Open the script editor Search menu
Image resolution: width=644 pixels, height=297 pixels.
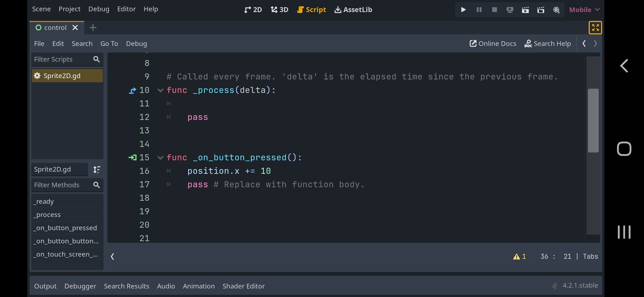(82, 44)
